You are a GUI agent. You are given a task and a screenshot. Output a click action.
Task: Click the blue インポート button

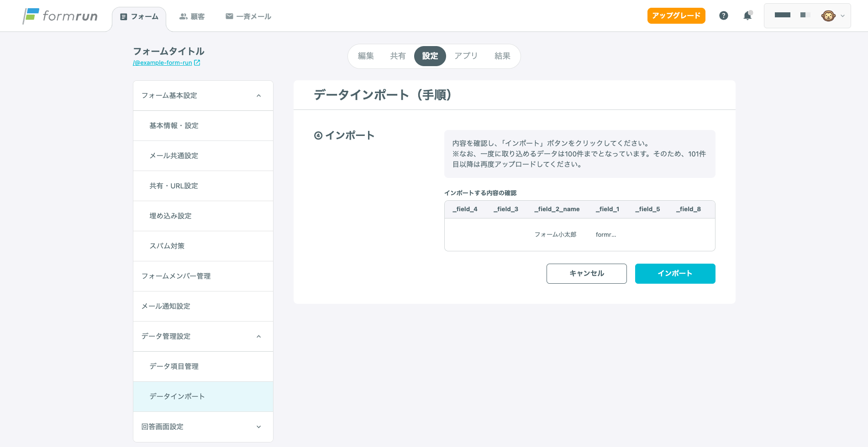(675, 274)
